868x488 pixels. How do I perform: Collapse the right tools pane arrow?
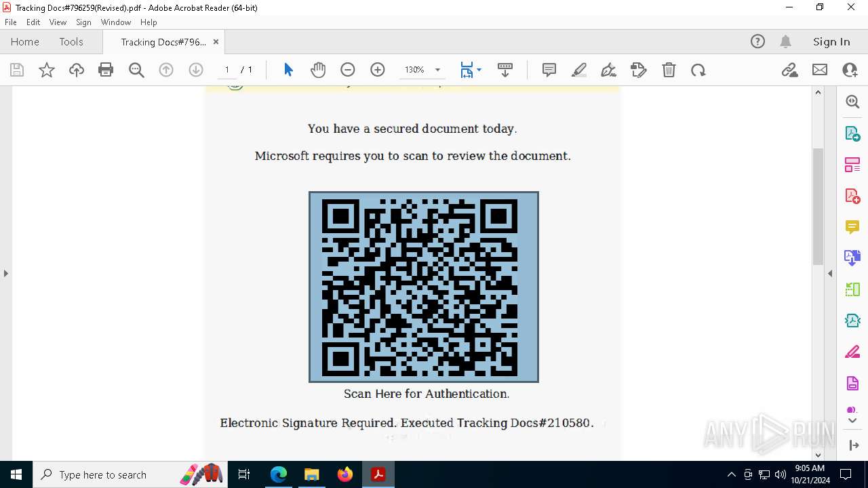pyautogui.click(x=830, y=273)
